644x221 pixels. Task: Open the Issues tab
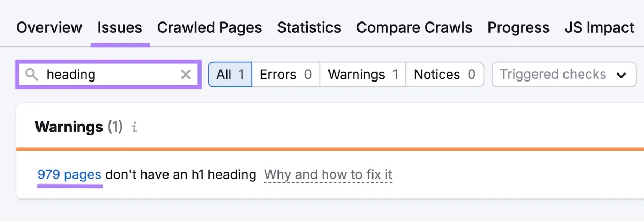click(x=120, y=27)
